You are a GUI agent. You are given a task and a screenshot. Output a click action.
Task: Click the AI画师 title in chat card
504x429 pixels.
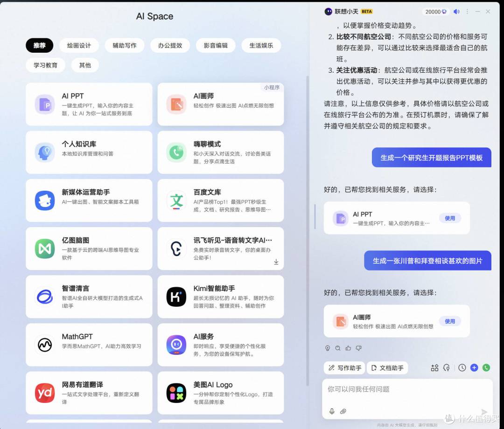click(362, 317)
